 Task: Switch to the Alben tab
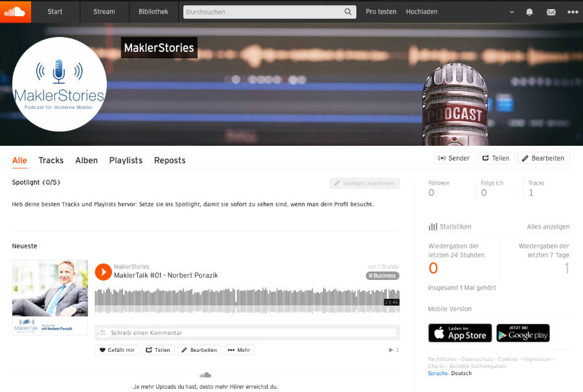point(86,160)
